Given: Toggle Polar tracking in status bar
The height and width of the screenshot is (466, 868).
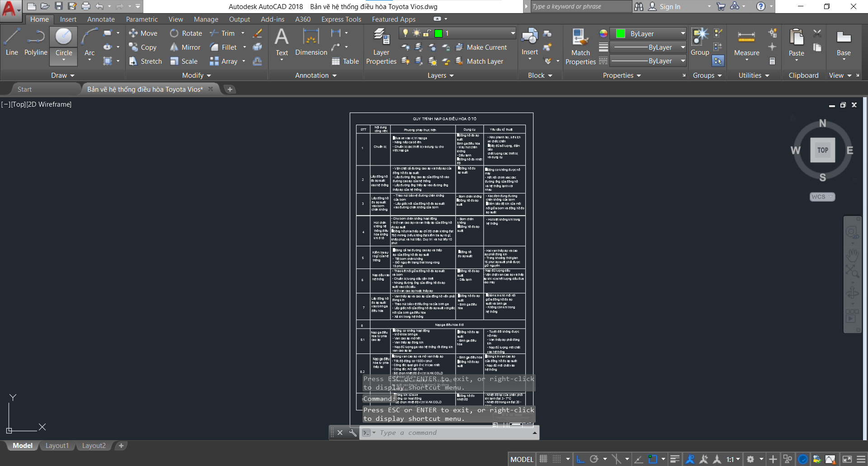Looking at the screenshot, I should (594, 459).
